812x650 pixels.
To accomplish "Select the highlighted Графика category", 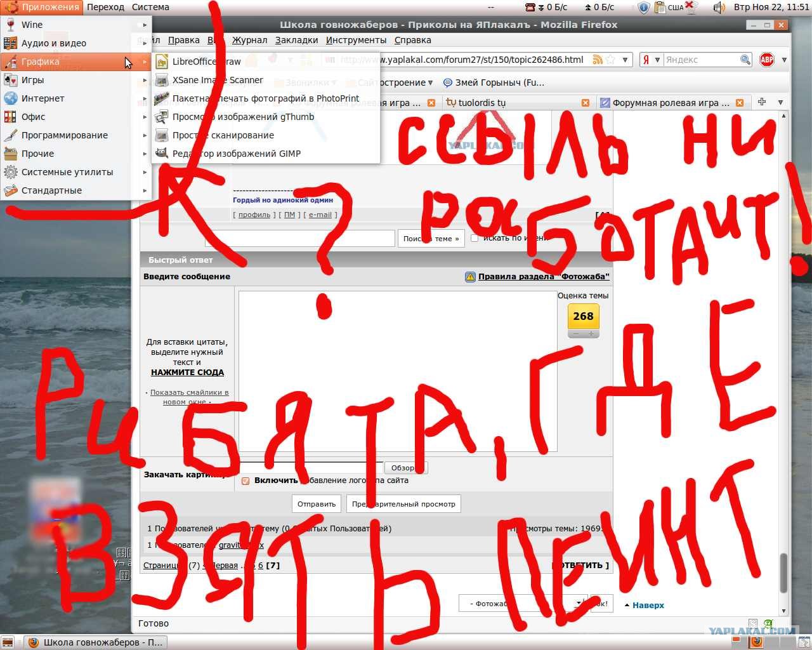I will tap(76, 62).
